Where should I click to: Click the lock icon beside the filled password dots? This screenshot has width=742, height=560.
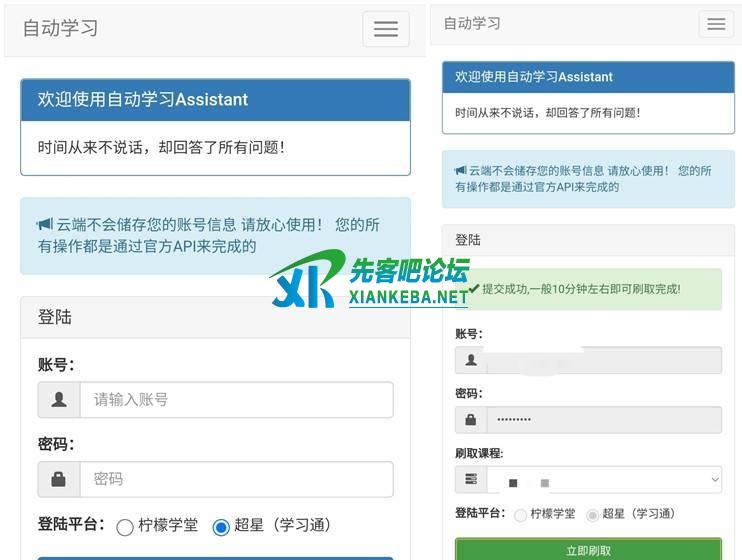(471, 420)
